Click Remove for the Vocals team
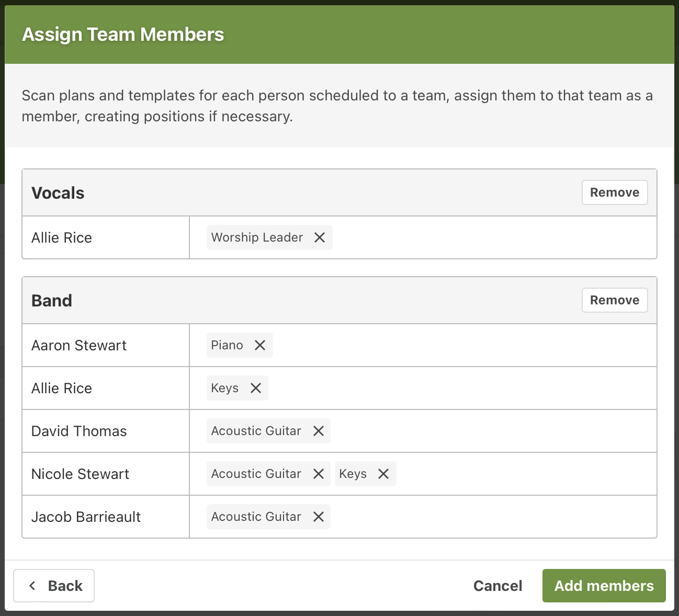 pyautogui.click(x=614, y=192)
